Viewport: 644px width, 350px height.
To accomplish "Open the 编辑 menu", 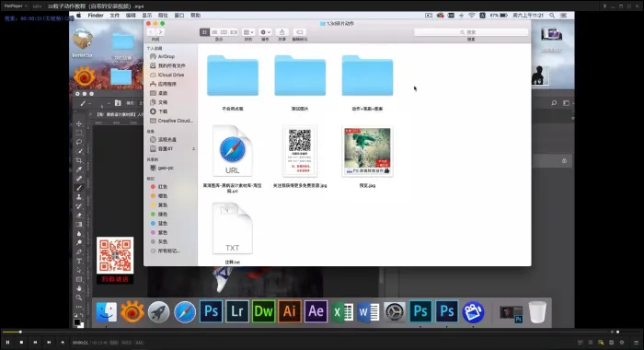I will [x=131, y=16].
